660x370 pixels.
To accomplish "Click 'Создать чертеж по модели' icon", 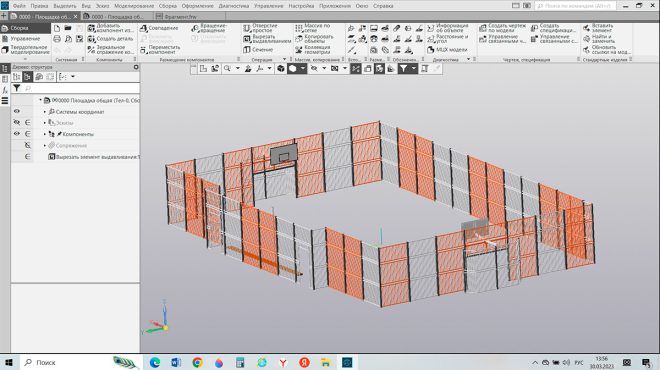I will coord(482,28).
